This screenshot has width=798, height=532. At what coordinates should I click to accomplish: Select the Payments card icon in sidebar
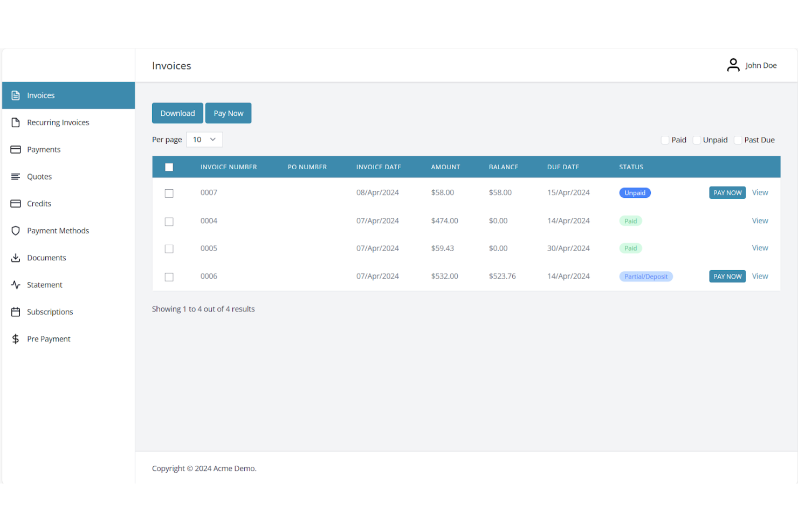click(16, 149)
